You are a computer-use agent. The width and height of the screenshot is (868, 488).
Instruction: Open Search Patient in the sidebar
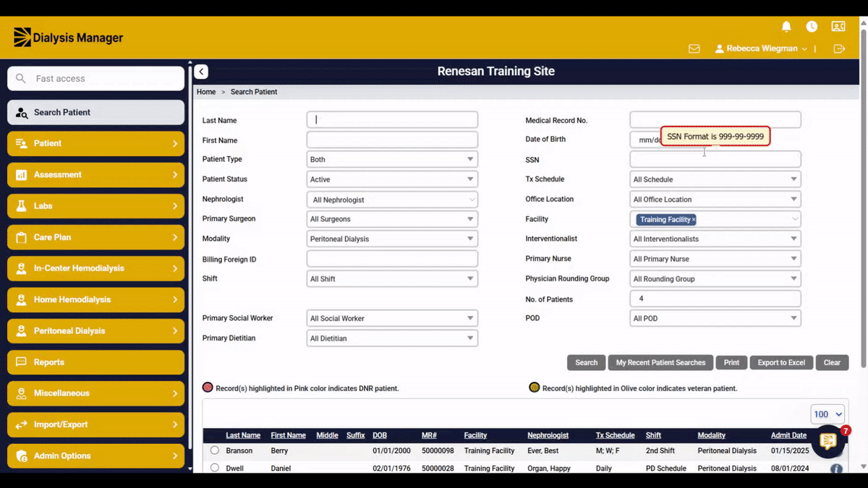(x=96, y=112)
